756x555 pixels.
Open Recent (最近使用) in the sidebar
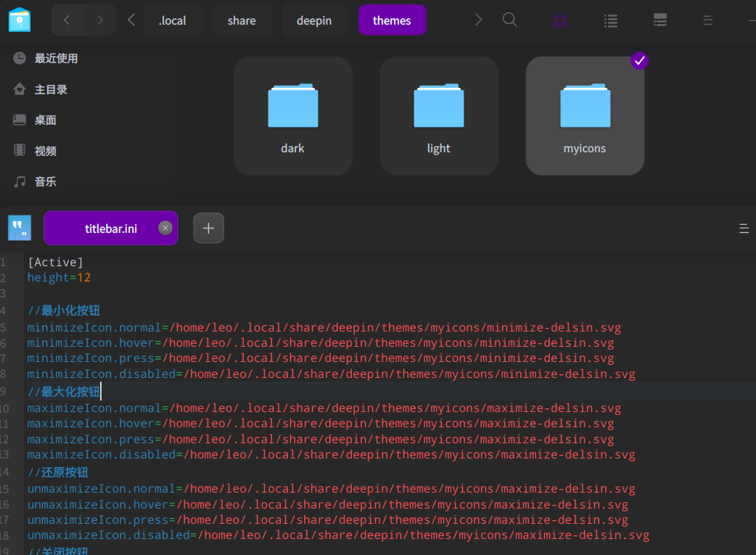coord(55,59)
